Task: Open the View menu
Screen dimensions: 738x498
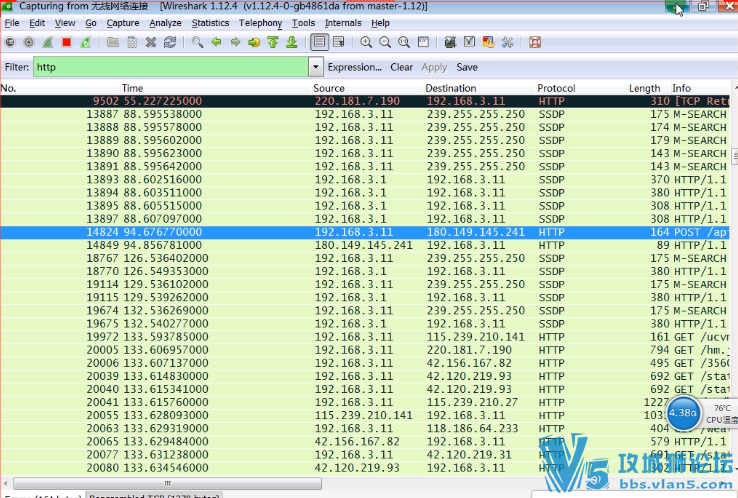Action: click(x=65, y=23)
